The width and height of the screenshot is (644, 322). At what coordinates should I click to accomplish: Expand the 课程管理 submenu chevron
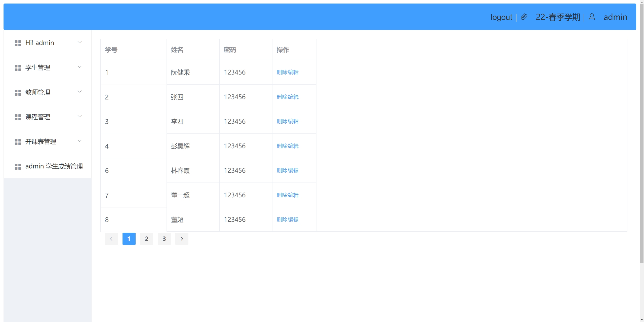click(79, 116)
